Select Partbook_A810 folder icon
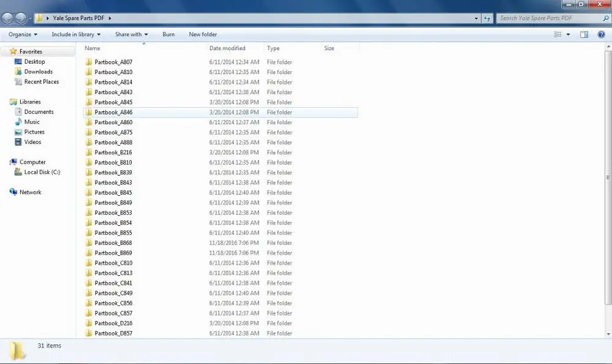612x364 pixels. [89, 72]
